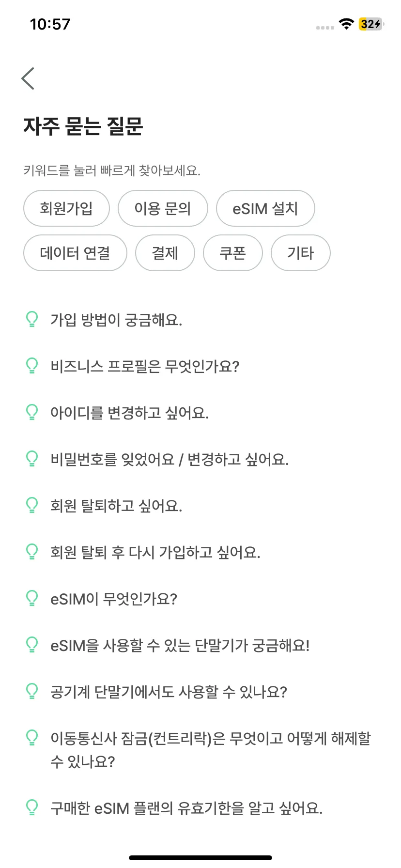This screenshot has height=868, width=401.
Task: Select the 회원가입 keyword chip
Action: click(x=66, y=208)
